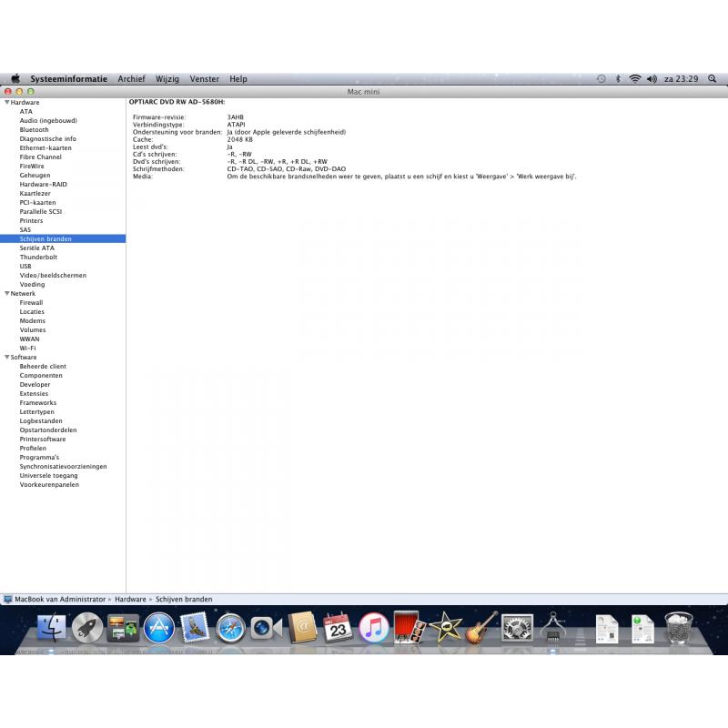Select Programma's in the sidebar
728x728 pixels.
(x=39, y=458)
